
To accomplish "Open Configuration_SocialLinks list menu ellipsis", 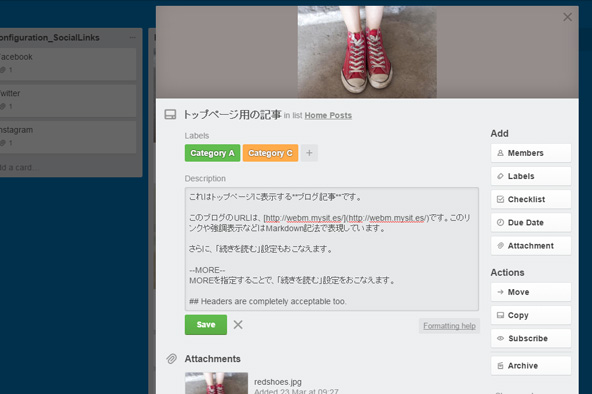I will pyautogui.click(x=133, y=37).
